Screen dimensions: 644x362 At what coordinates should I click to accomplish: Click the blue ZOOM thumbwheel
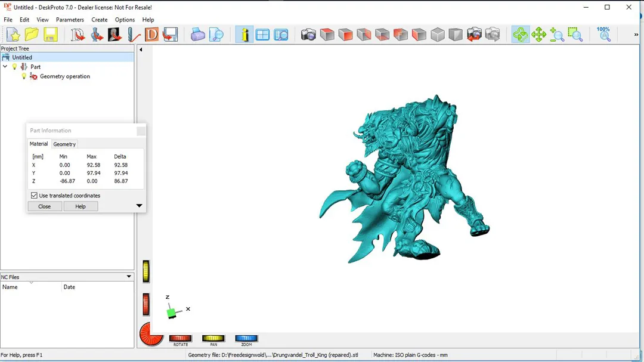click(x=246, y=338)
